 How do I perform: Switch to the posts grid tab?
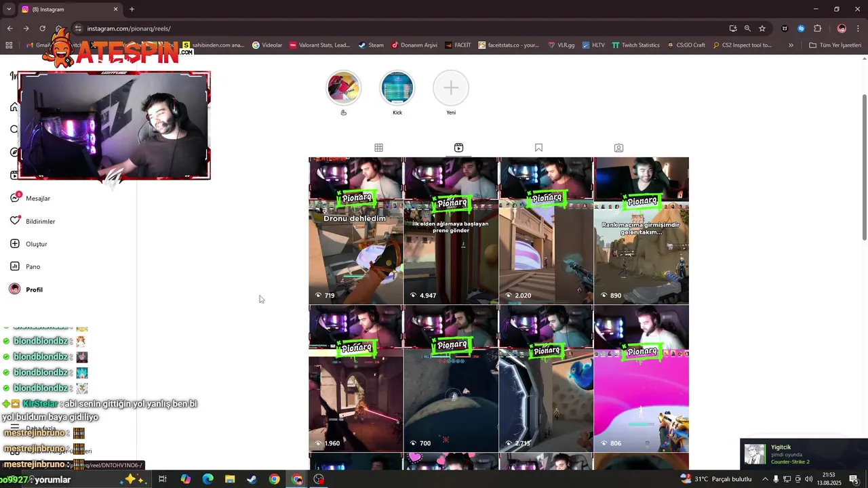tap(378, 148)
